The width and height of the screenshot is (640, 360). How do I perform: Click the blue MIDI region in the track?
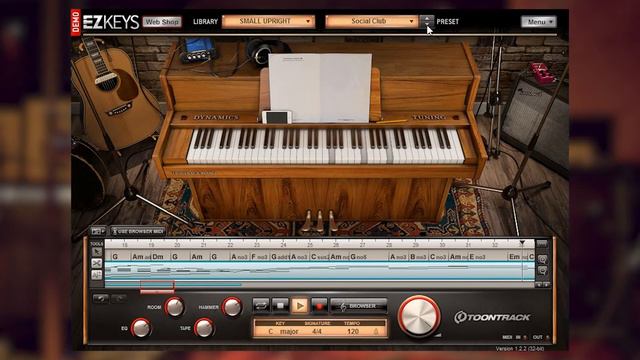click(x=320, y=271)
